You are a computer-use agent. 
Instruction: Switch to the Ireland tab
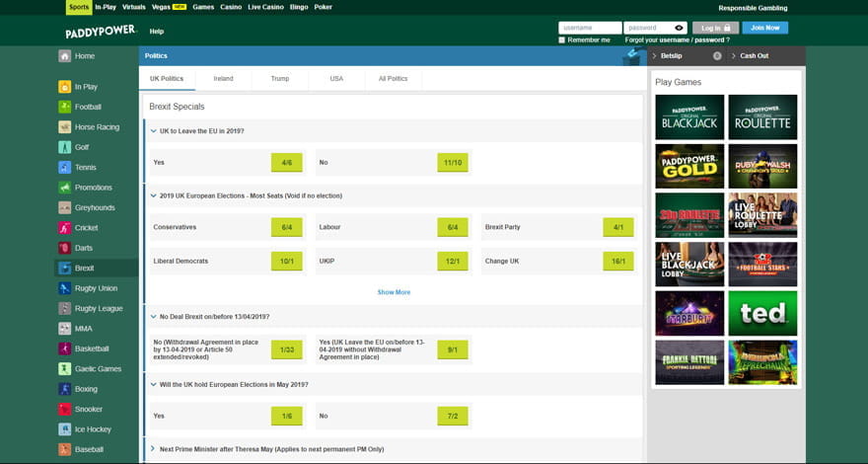pos(223,79)
